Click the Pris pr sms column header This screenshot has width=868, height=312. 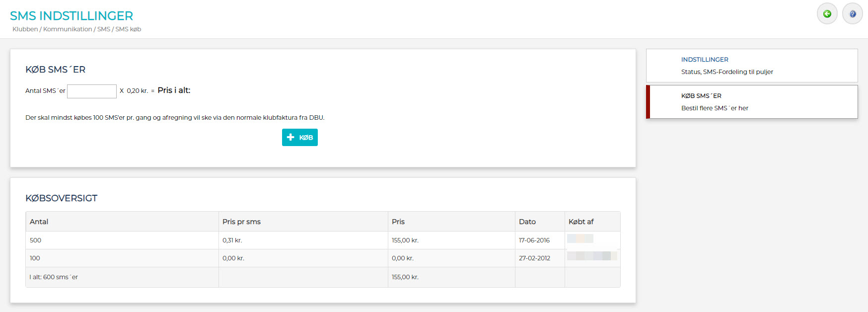[x=241, y=222]
